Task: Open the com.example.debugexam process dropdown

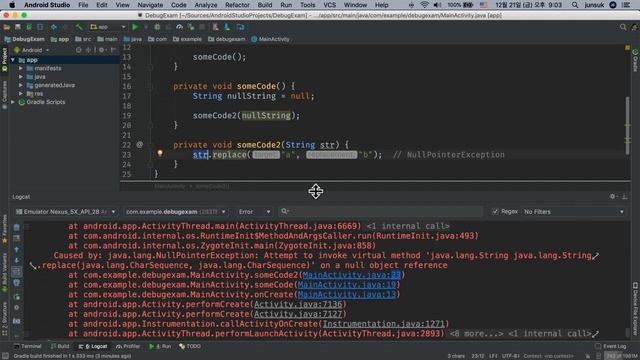Action: click(176, 212)
